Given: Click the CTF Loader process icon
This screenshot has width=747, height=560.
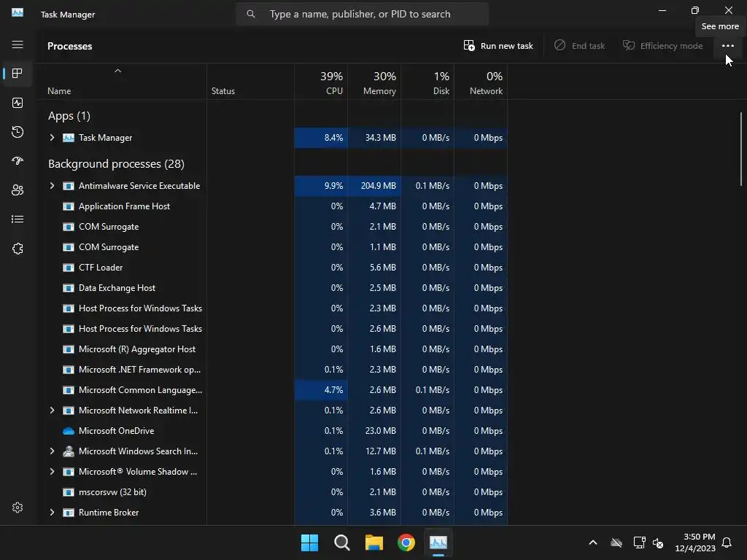Looking at the screenshot, I should (69, 268).
